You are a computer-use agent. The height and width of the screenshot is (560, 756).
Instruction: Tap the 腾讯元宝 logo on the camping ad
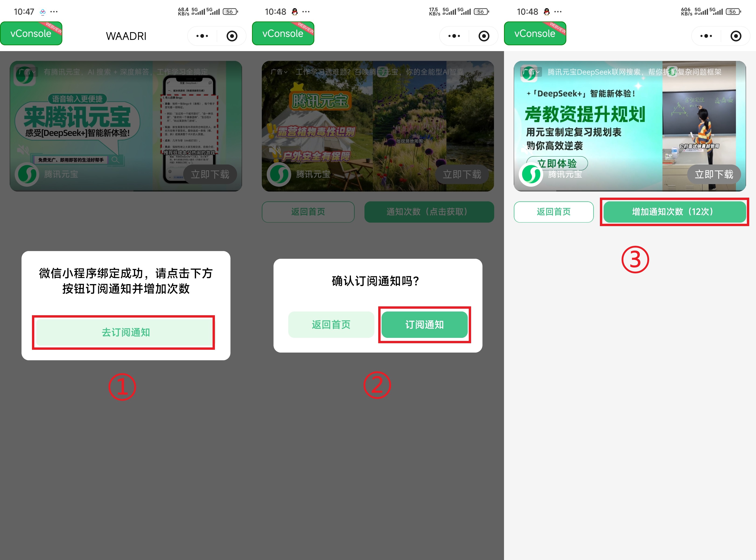279,174
